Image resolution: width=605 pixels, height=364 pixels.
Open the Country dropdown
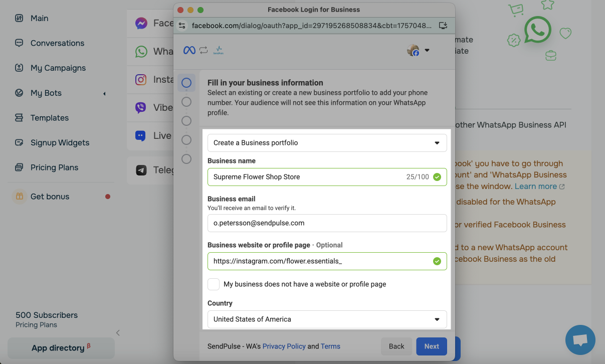pyautogui.click(x=327, y=319)
